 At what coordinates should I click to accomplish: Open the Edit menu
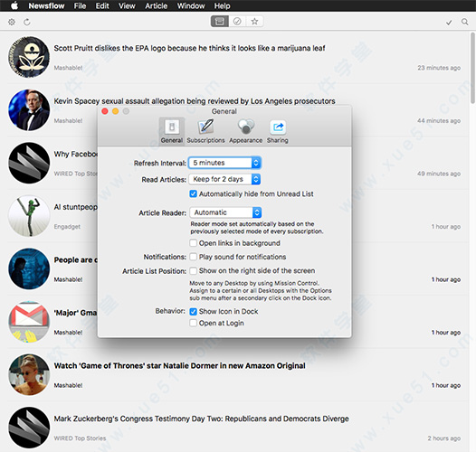102,5
